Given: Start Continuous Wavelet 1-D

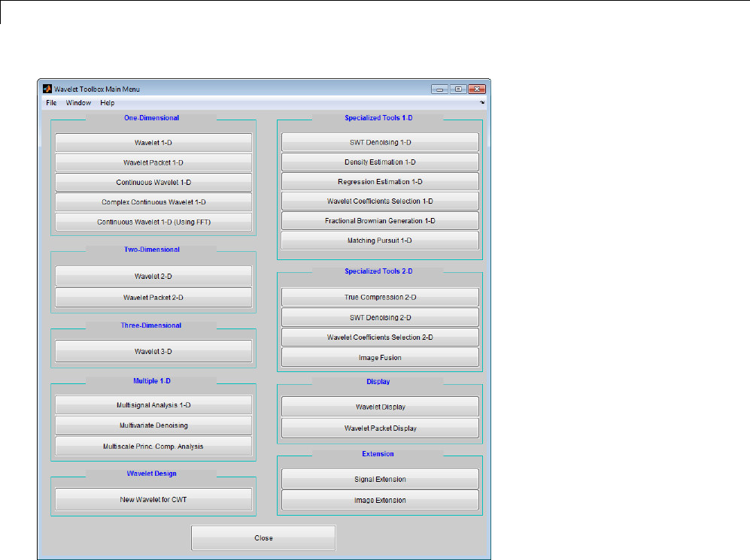Looking at the screenshot, I should coord(153,182).
